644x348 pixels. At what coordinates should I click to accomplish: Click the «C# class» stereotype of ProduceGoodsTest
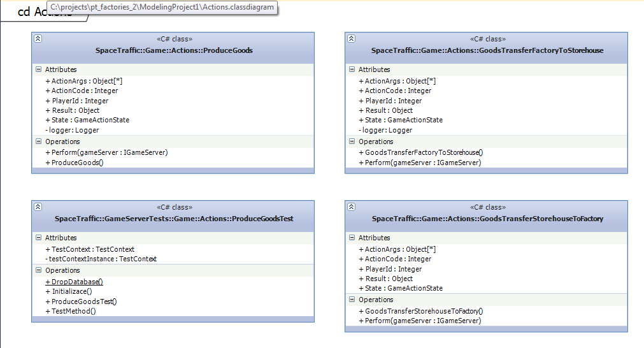point(175,208)
